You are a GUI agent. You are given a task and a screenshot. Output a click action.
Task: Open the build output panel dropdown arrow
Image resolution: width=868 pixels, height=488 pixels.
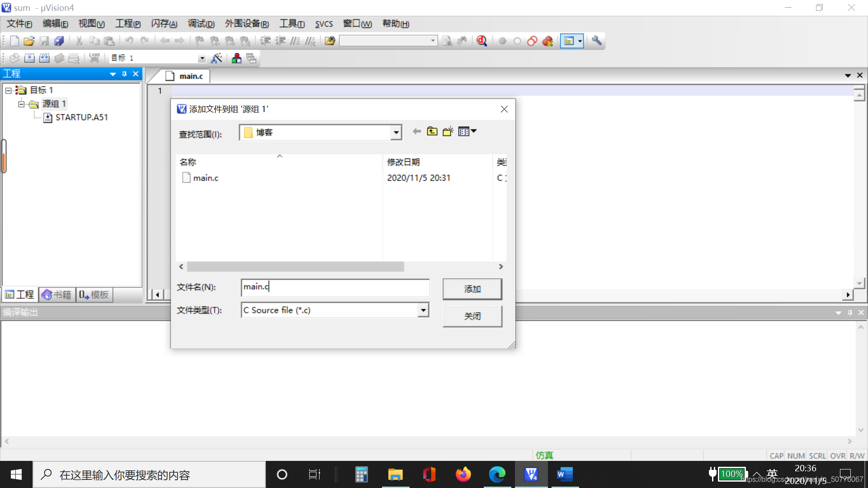click(838, 313)
